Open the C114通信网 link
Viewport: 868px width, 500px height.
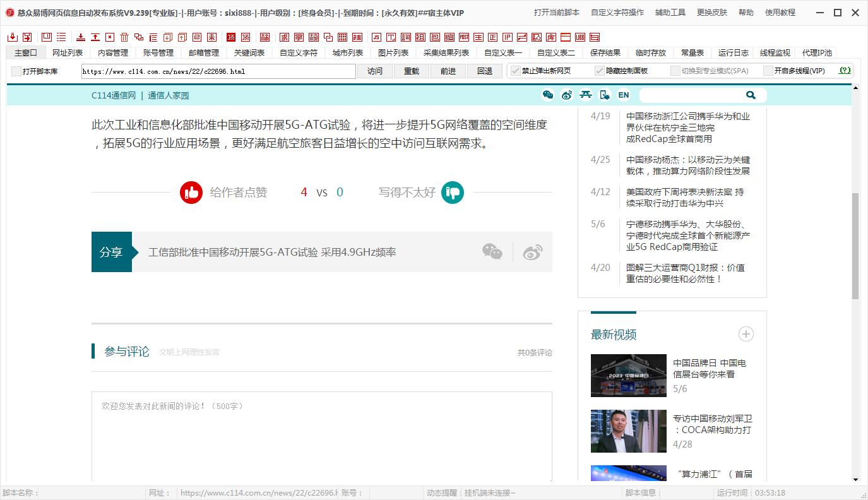(x=114, y=95)
